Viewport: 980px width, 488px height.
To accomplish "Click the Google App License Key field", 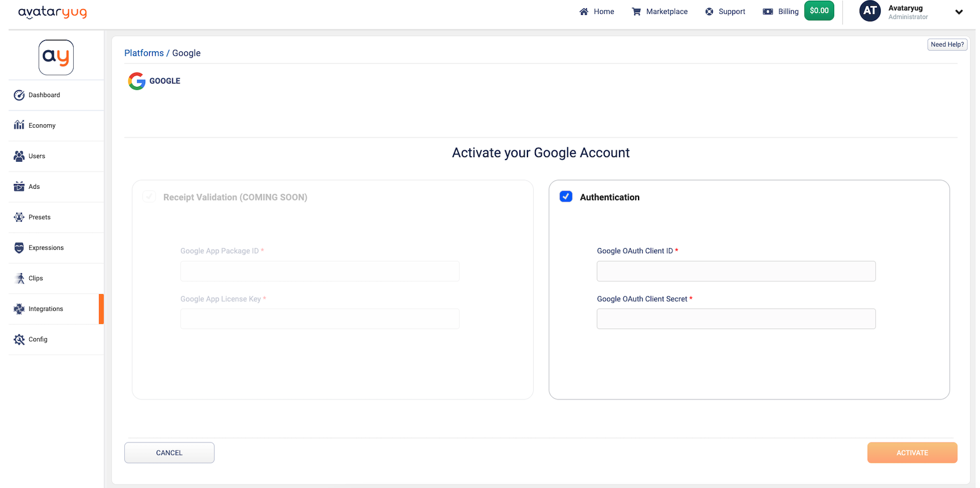I will click(320, 319).
